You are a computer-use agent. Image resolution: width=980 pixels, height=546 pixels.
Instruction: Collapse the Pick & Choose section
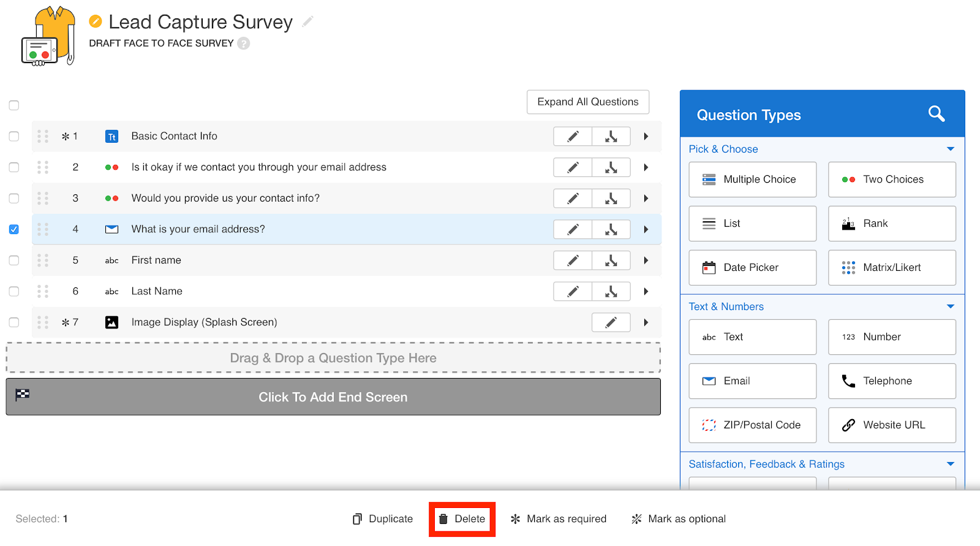tap(951, 149)
